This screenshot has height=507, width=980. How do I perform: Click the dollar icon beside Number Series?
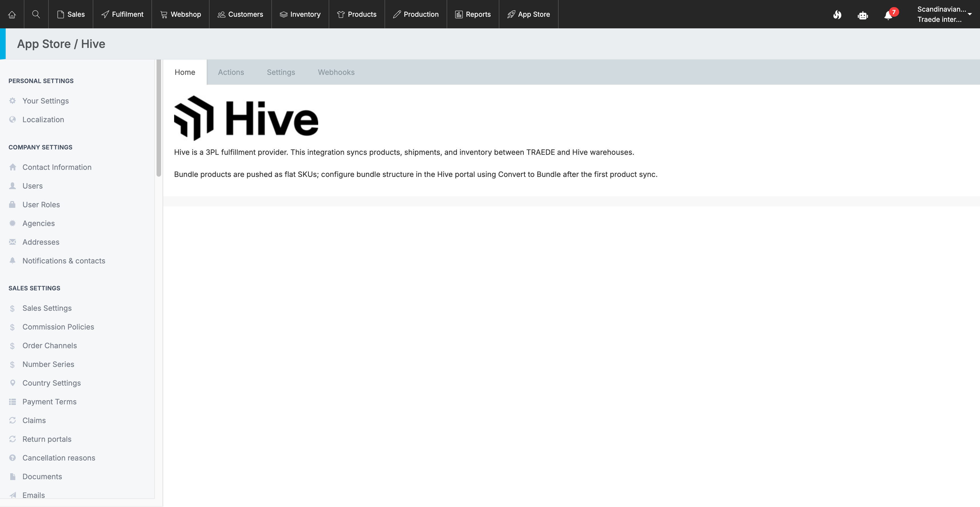(x=12, y=364)
